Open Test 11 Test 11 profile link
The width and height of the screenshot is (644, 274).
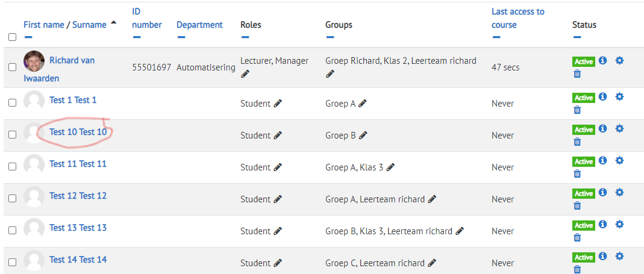click(78, 164)
